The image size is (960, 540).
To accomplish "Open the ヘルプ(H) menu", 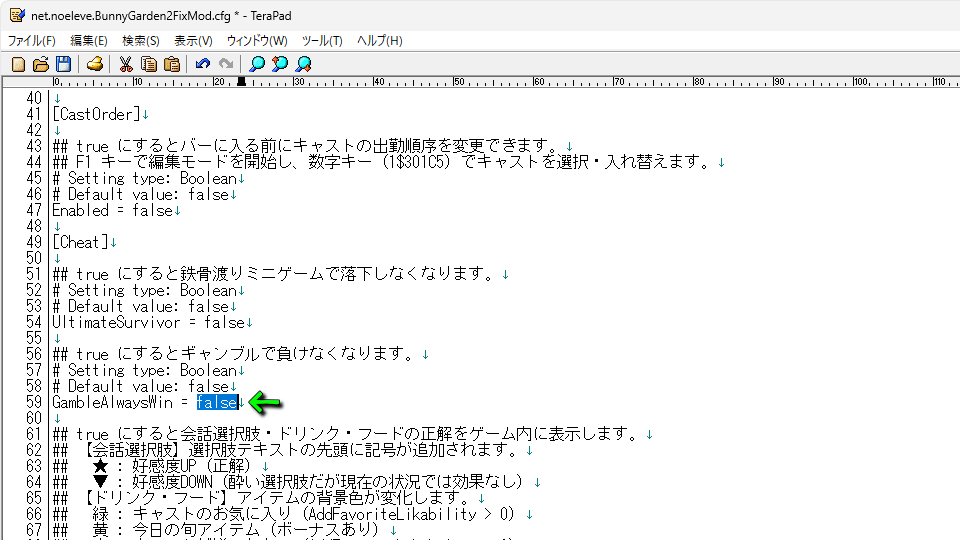I will click(380, 41).
